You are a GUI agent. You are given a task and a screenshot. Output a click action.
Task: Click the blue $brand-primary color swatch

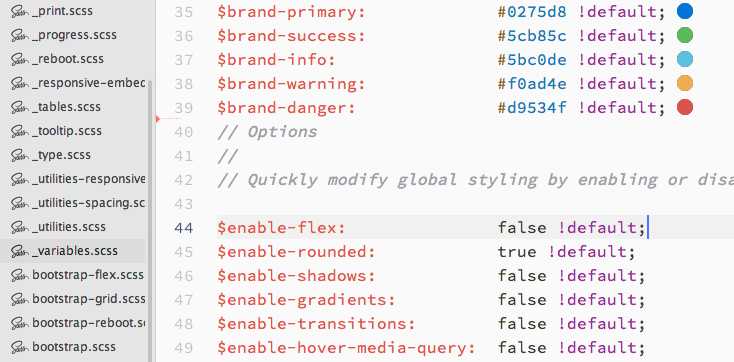click(x=685, y=11)
